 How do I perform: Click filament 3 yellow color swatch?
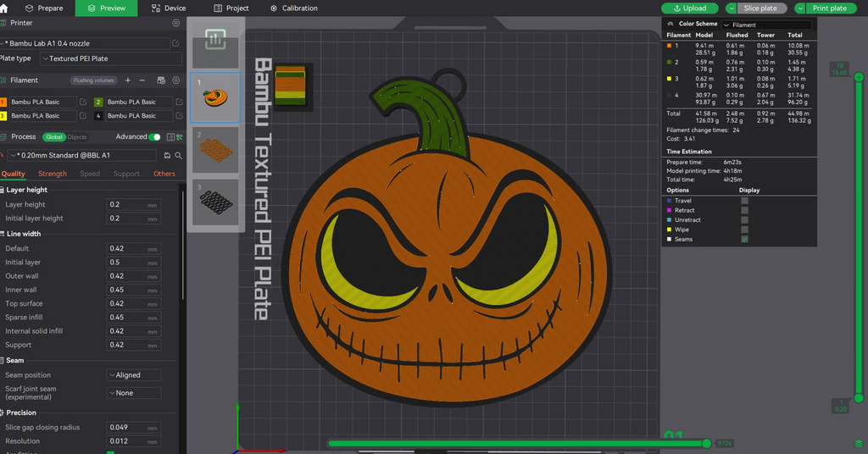coord(3,115)
